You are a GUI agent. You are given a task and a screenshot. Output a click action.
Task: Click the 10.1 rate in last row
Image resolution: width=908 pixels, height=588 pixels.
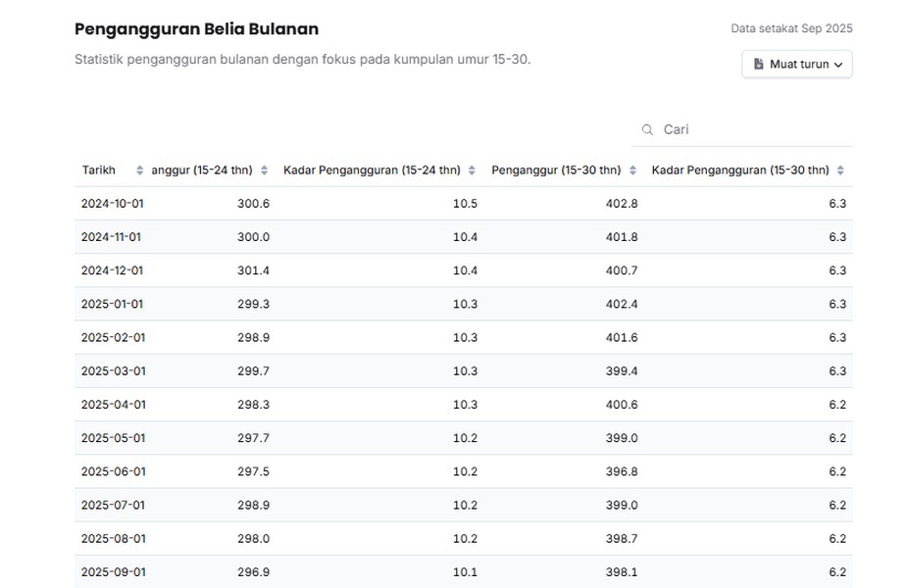click(x=465, y=572)
